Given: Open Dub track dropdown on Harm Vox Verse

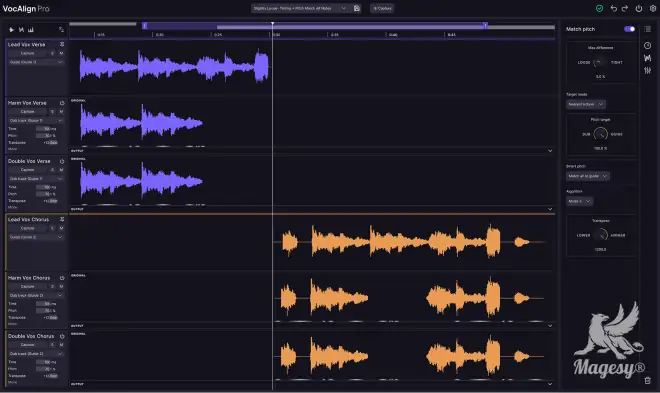Looking at the screenshot, I should point(36,120).
